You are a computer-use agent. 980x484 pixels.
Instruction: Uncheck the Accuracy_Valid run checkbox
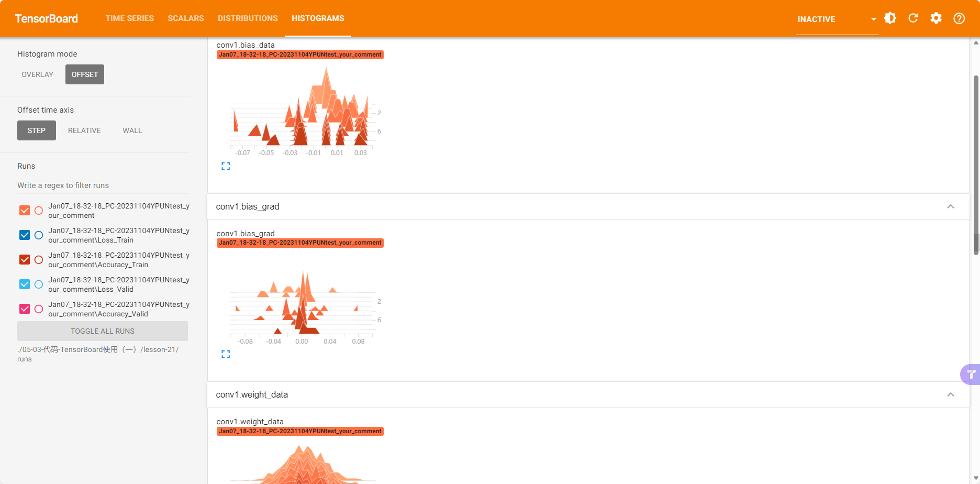click(x=25, y=309)
